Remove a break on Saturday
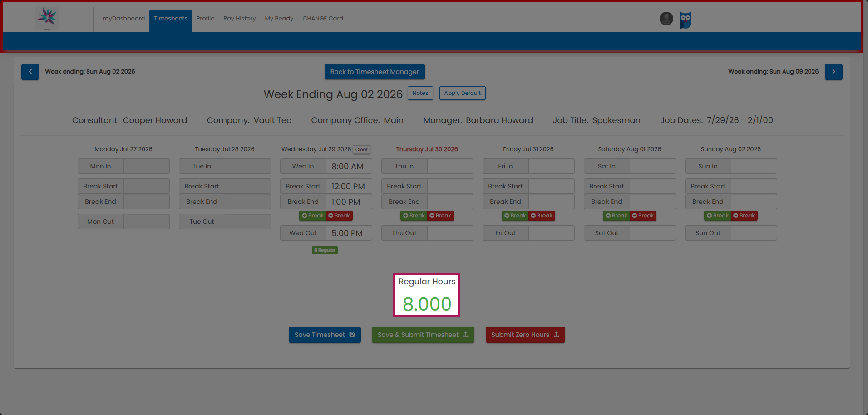 (643, 216)
